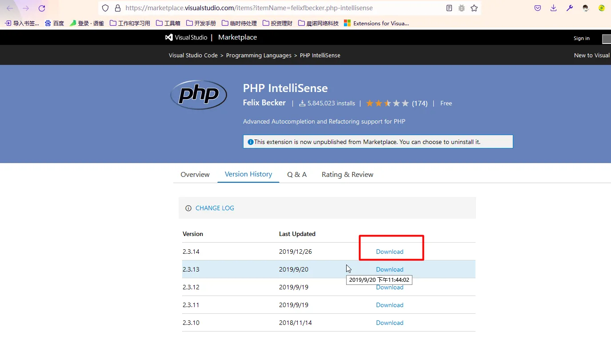Open the Firefox downloads panel icon

(x=553, y=8)
